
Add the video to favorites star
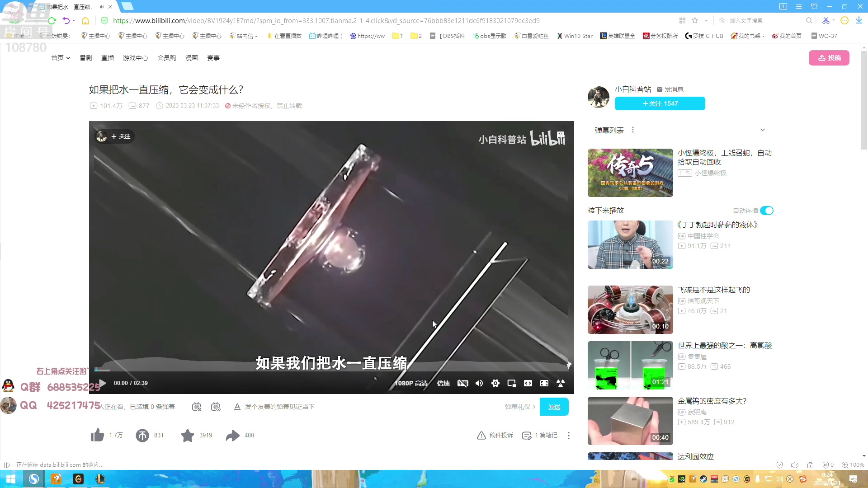tap(188, 435)
